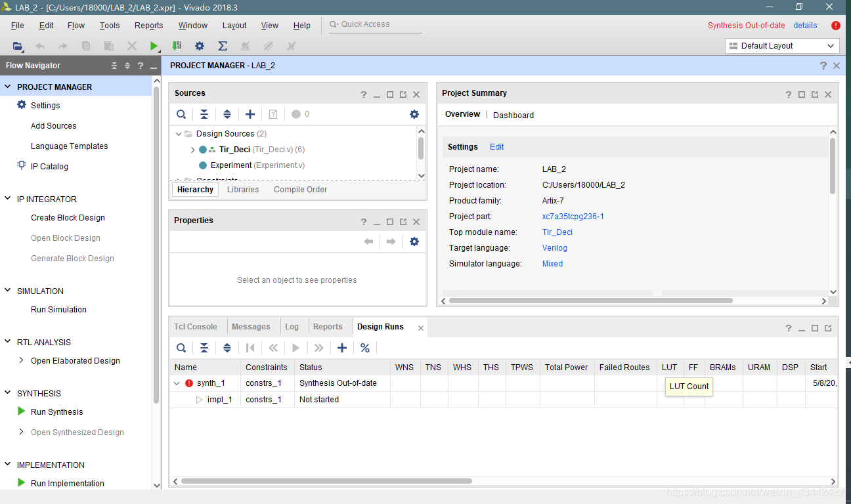Launch run with Design Runs play icon
Image resolution: width=851 pixels, height=504 pixels.
(x=296, y=348)
